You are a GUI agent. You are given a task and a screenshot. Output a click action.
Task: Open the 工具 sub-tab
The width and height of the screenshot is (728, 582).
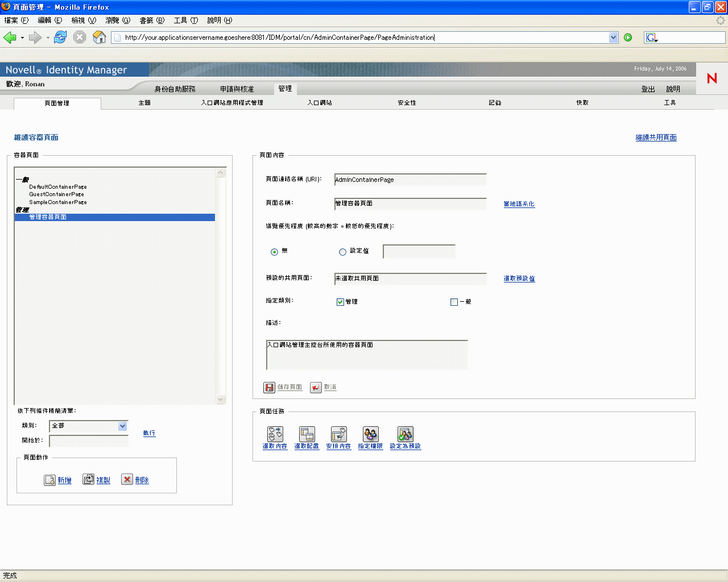coord(670,103)
